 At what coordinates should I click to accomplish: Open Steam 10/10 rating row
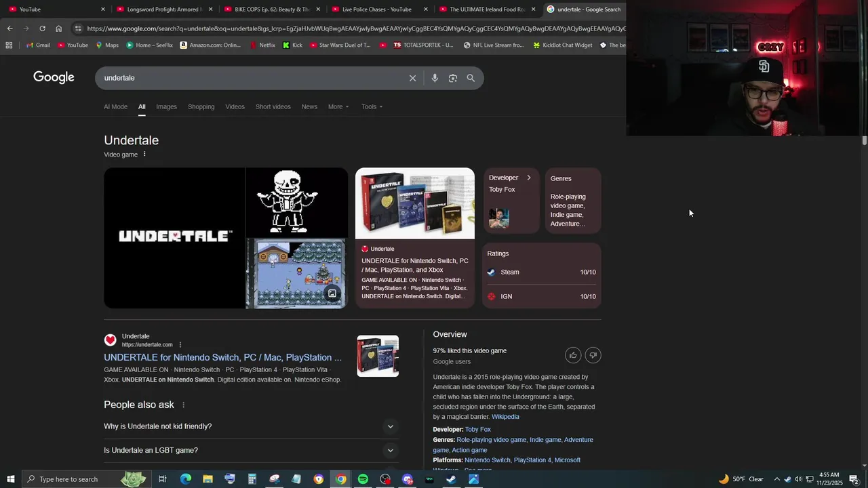click(541, 272)
